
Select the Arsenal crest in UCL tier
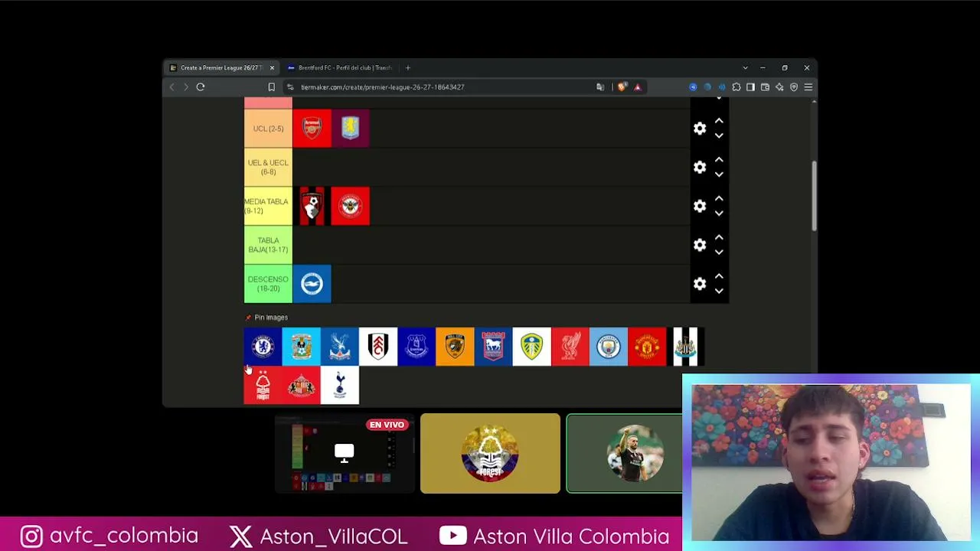pos(312,129)
